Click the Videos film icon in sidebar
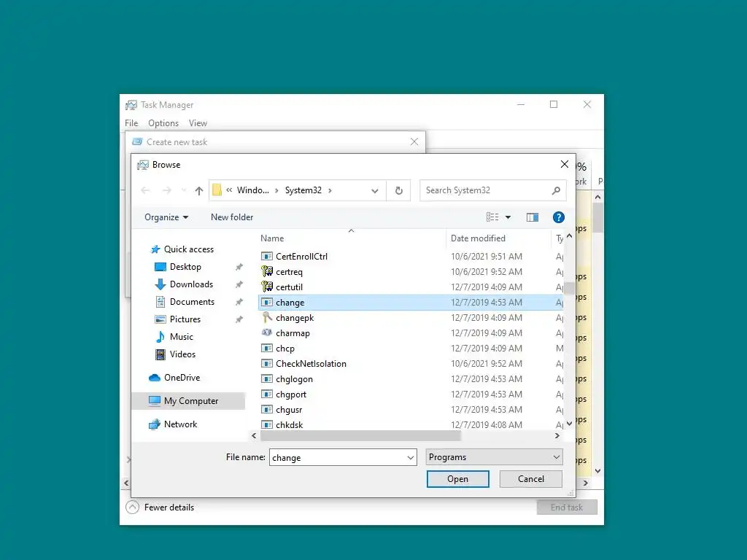The image size is (747, 560). 160,354
